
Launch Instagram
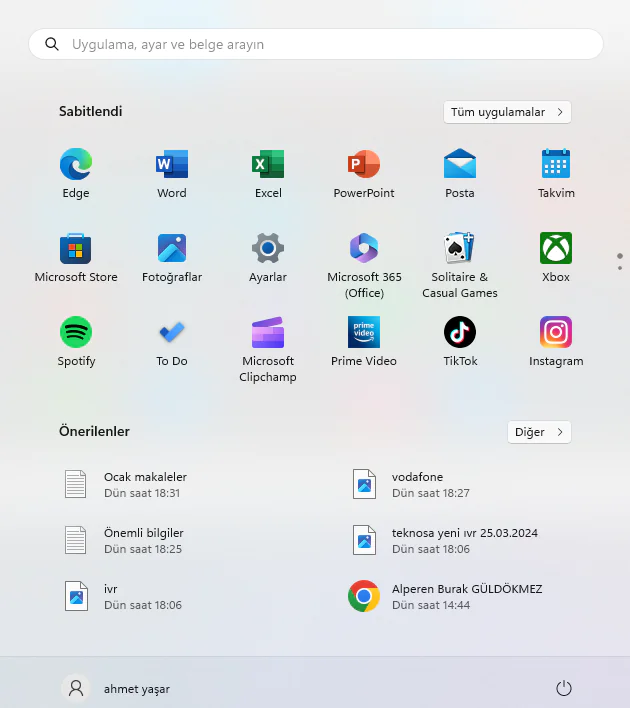(x=556, y=341)
